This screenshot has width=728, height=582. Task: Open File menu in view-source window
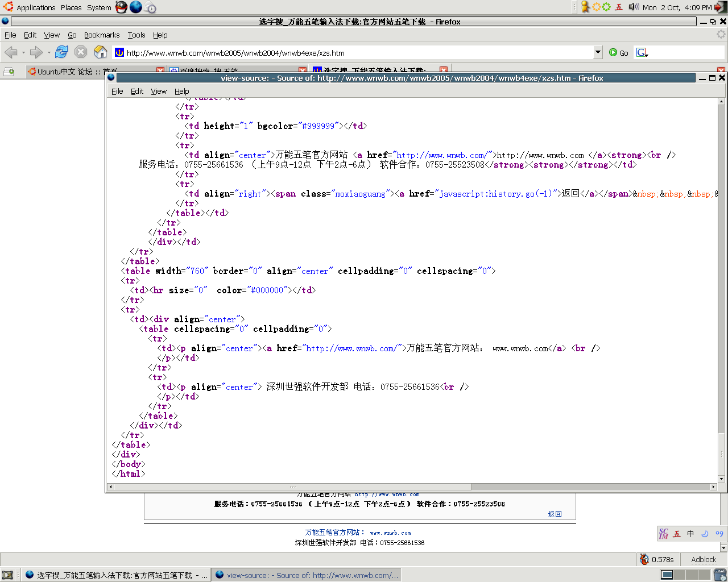coord(117,91)
